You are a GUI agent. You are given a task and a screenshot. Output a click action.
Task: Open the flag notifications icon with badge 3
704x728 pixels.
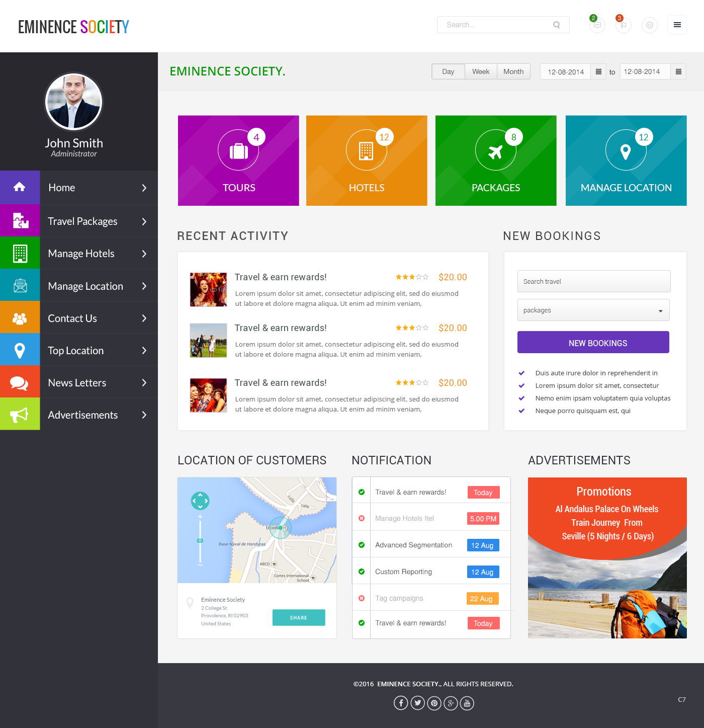pyautogui.click(x=623, y=25)
